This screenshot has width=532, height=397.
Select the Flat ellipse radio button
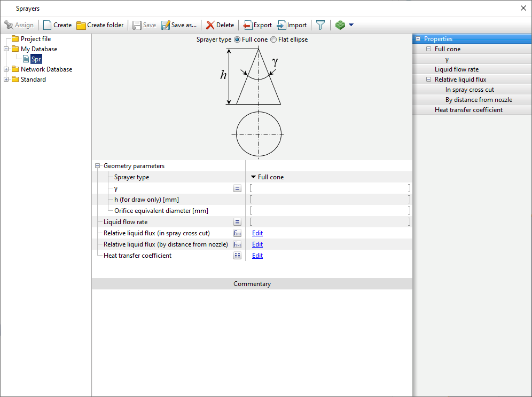[273, 39]
